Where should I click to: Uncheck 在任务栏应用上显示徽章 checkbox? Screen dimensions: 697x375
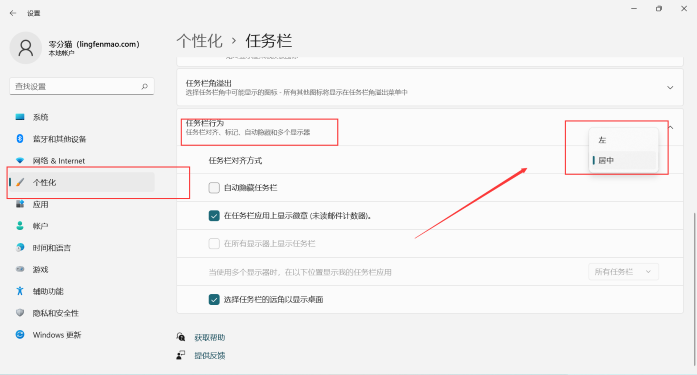[214, 215]
